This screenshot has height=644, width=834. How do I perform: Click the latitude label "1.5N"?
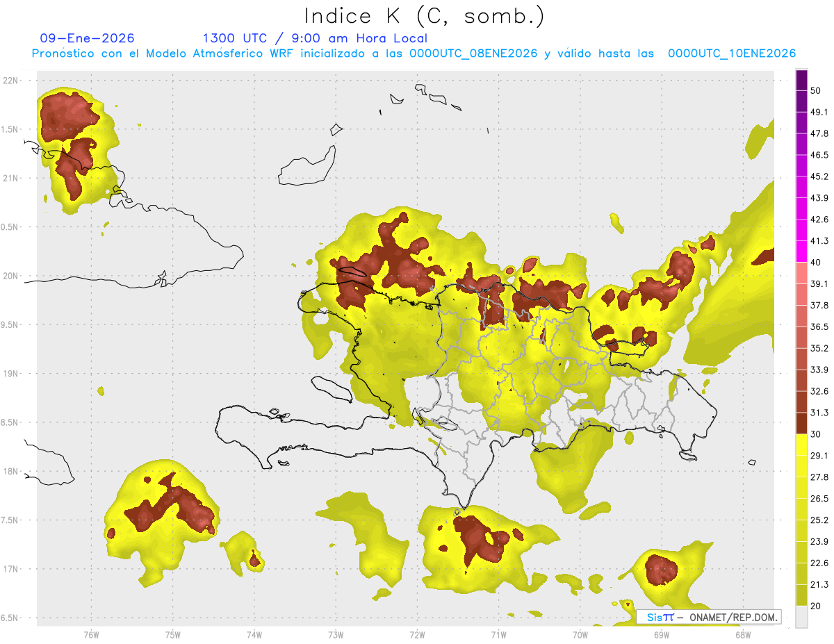[x=10, y=129]
